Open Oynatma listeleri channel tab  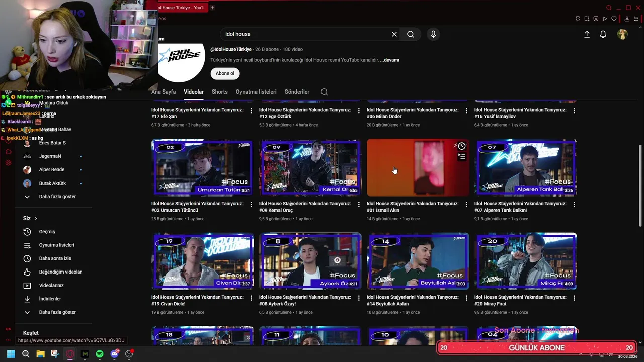(256, 92)
